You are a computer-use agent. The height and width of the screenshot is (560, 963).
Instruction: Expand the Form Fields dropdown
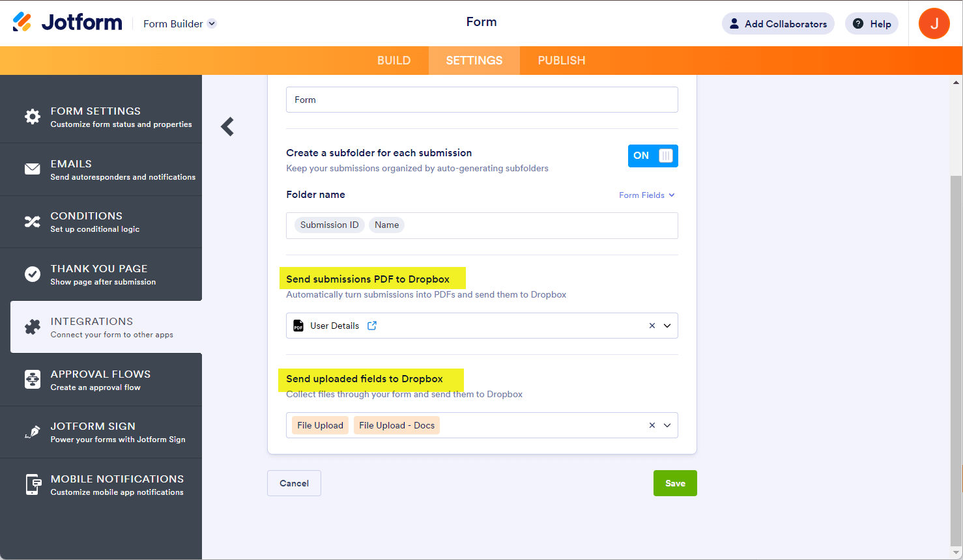pos(646,195)
